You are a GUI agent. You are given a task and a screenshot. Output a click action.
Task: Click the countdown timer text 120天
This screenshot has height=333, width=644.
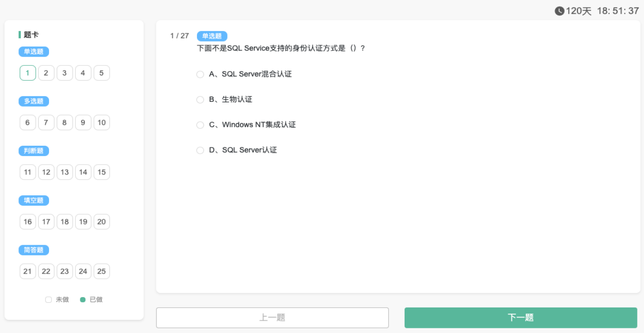pos(578,11)
